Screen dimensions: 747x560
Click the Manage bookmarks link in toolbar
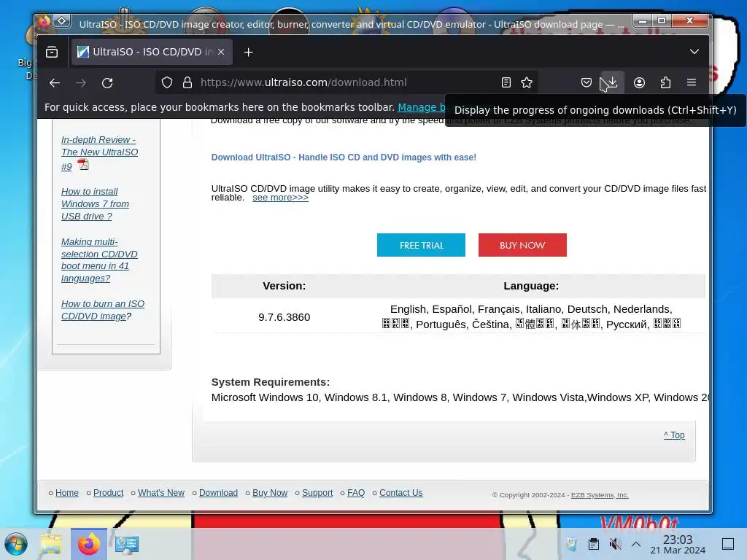pyautogui.click(x=421, y=107)
